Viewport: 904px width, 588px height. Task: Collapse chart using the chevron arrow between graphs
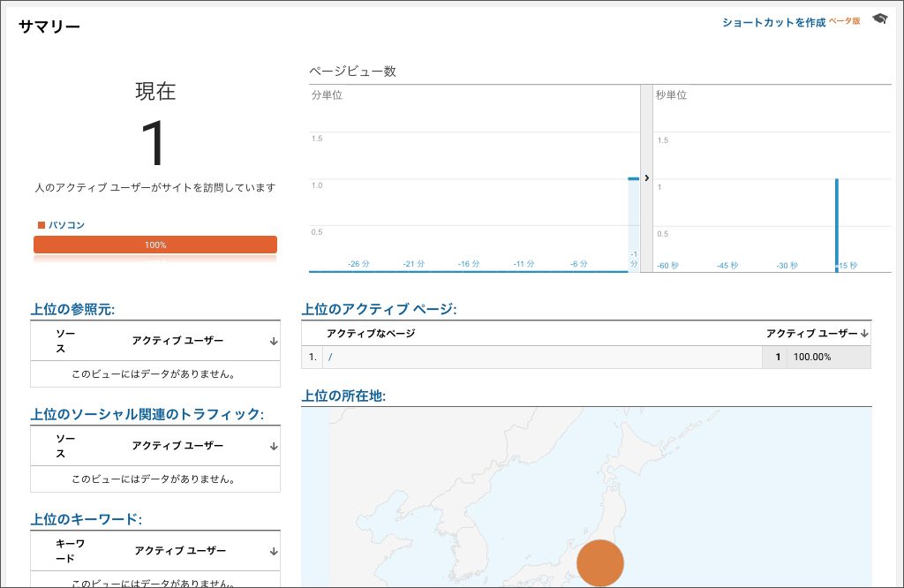[647, 178]
